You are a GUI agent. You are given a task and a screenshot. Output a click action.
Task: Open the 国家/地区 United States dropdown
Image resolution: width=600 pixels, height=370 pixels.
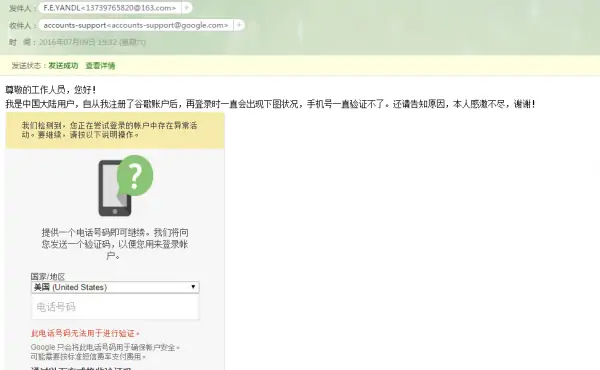click(x=115, y=287)
